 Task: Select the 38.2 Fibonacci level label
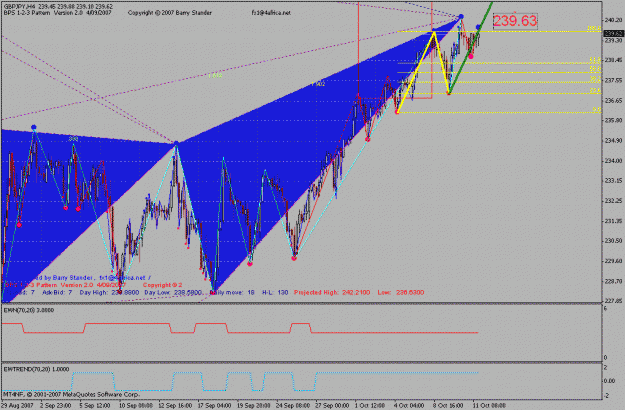(x=595, y=79)
